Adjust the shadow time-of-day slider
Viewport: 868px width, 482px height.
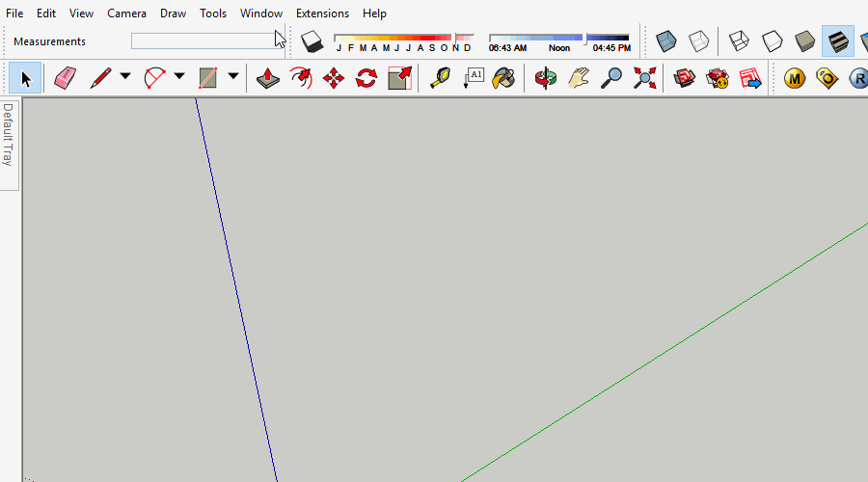[558, 38]
